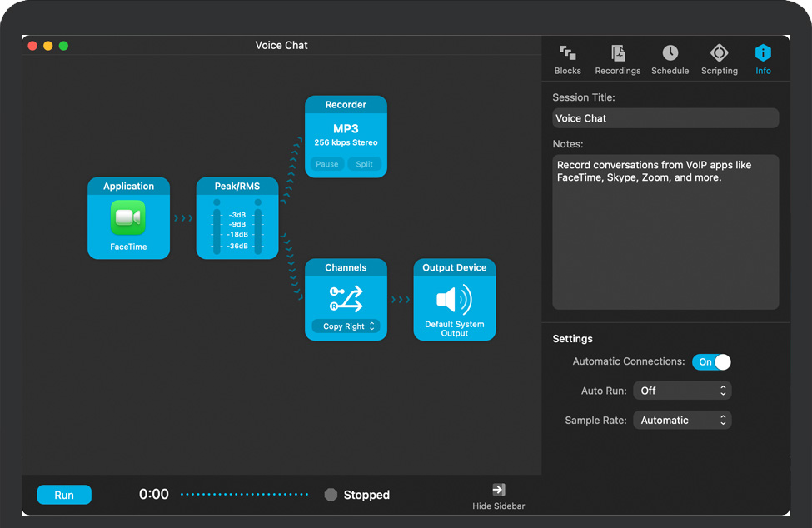Click the Session Title text field

[665, 118]
